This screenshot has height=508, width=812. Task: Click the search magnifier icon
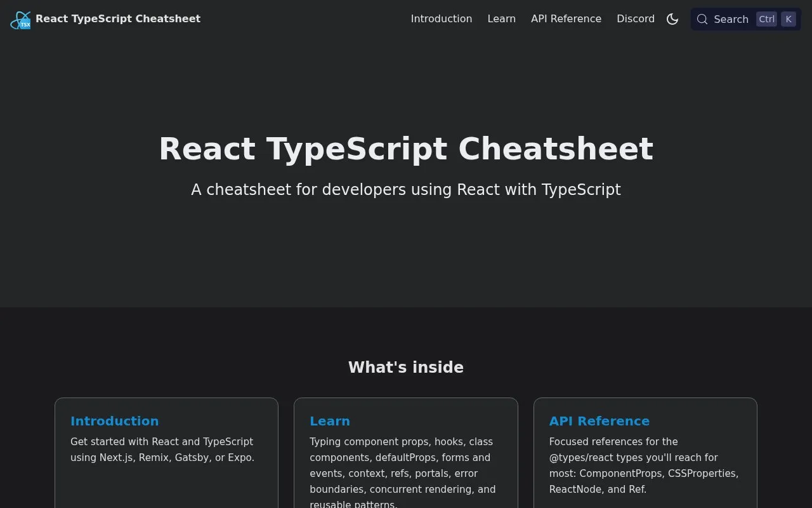click(x=702, y=19)
